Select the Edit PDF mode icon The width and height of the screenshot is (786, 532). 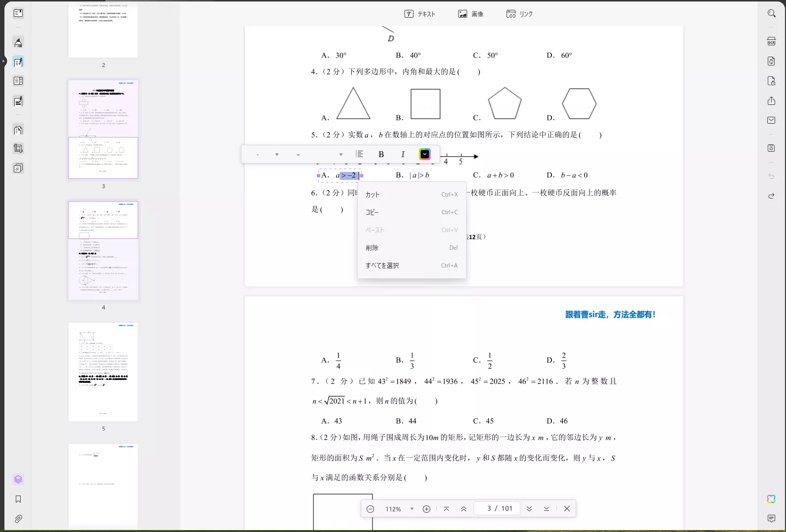pyautogui.click(x=18, y=62)
